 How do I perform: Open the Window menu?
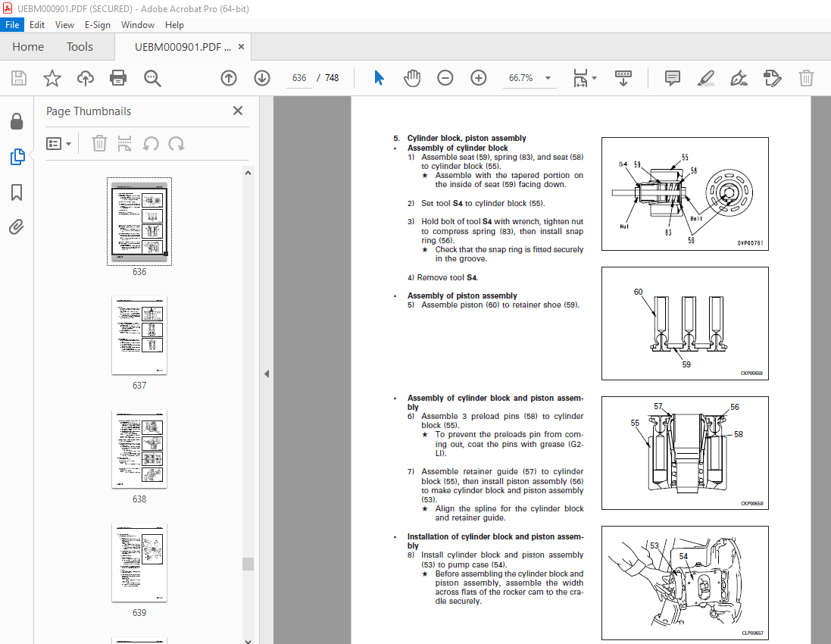(x=138, y=25)
